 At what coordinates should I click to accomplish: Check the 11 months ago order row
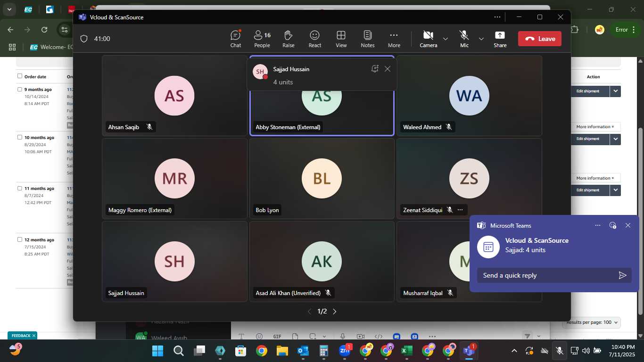click(x=20, y=188)
